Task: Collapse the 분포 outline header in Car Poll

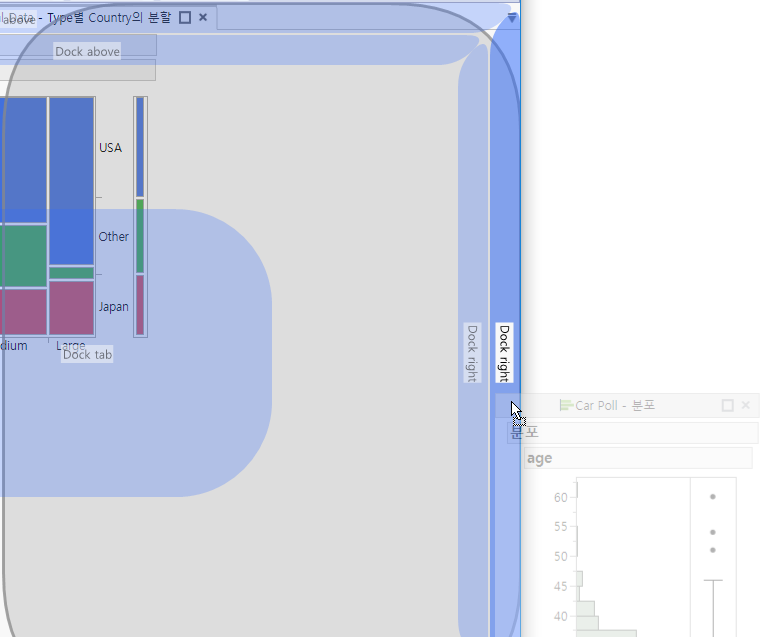Action: click(633, 432)
